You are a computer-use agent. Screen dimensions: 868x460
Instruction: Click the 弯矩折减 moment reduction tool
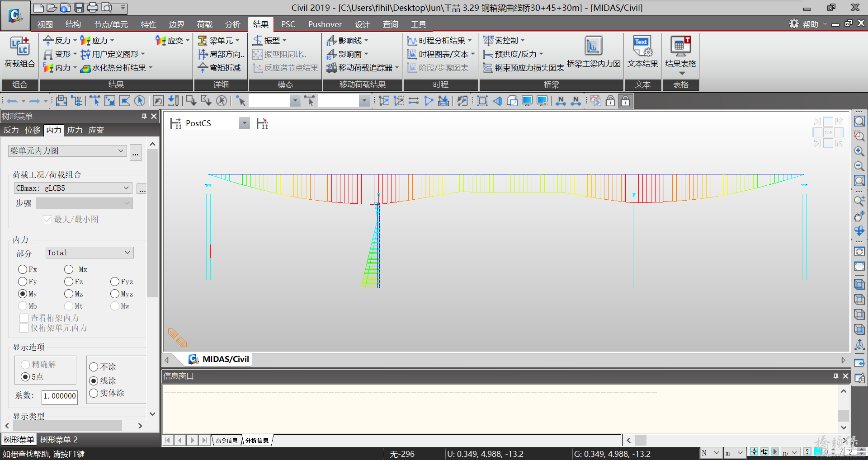220,68
